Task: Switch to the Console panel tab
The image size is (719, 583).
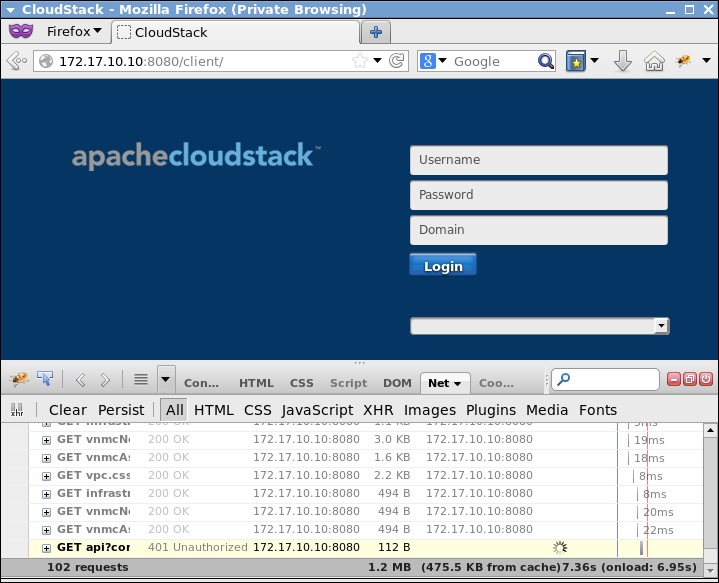Action: [x=201, y=383]
